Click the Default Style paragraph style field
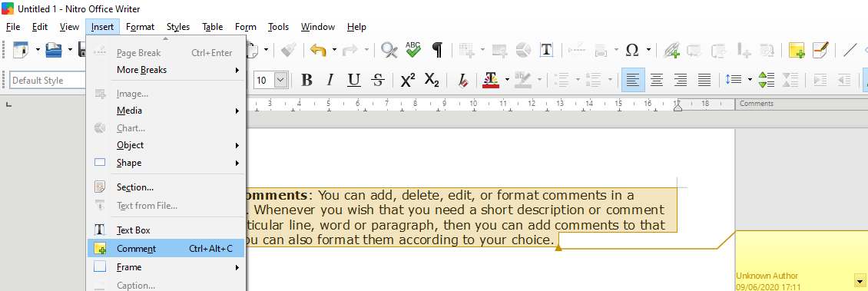868x291 pixels. point(48,80)
